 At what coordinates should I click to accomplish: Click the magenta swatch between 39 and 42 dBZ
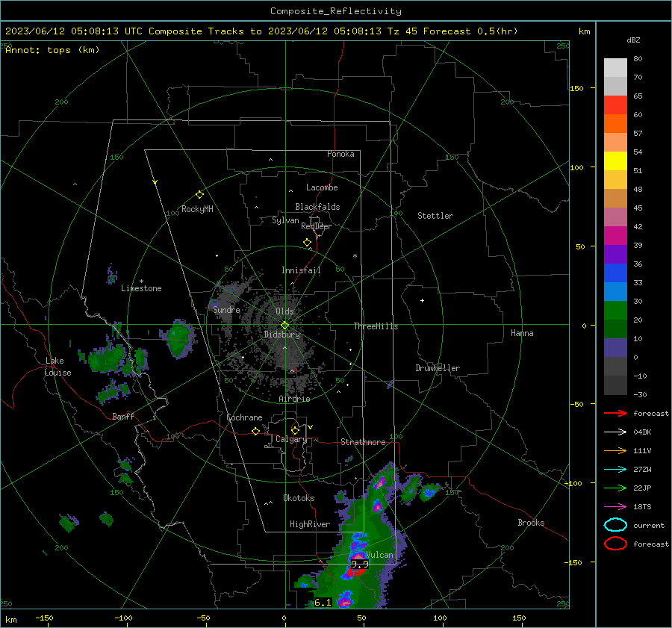pyautogui.click(x=615, y=236)
